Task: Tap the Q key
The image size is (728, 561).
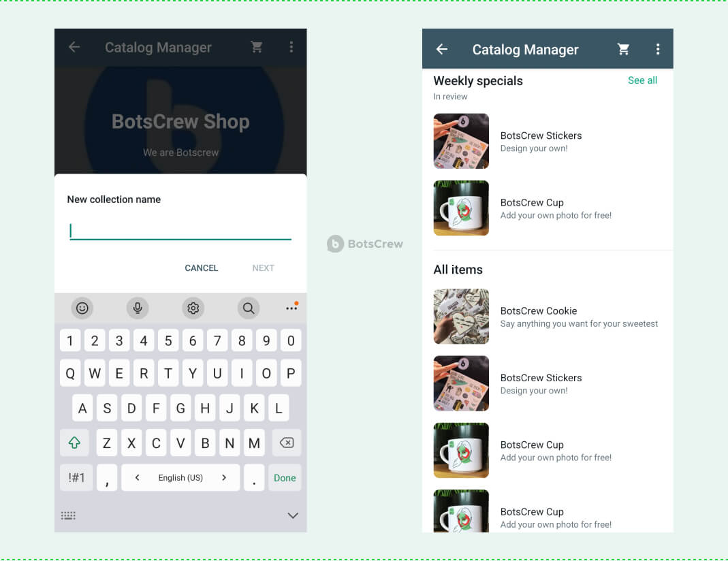Action: coord(70,373)
